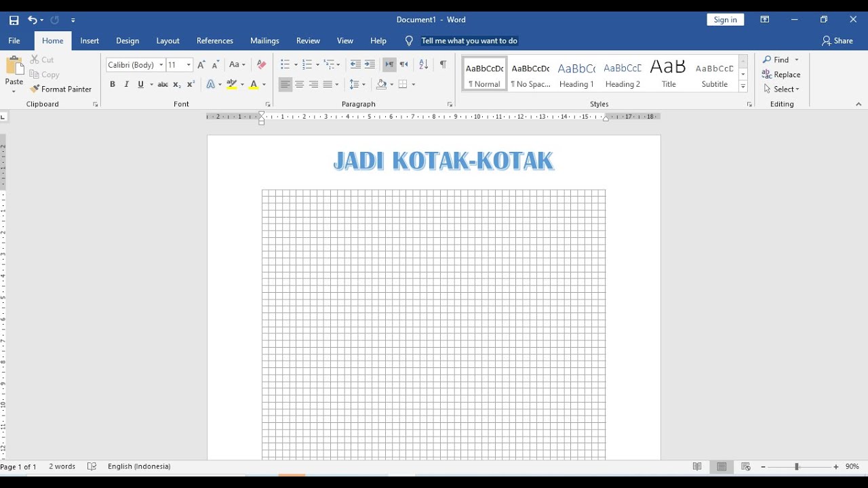Screen dimensions: 868x488
Task: Set left-to-right text direction
Action: click(x=389, y=64)
